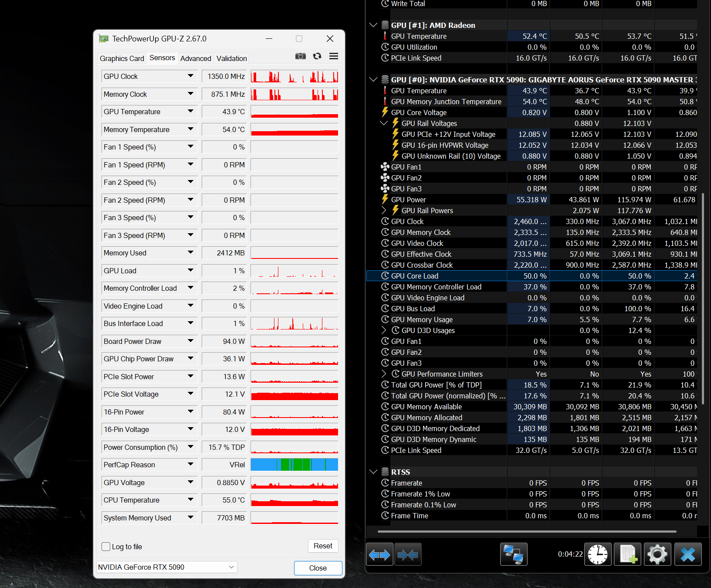Click thermometer icon beside GPU Memory Junction Temperature
The width and height of the screenshot is (711, 588).
coord(385,102)
